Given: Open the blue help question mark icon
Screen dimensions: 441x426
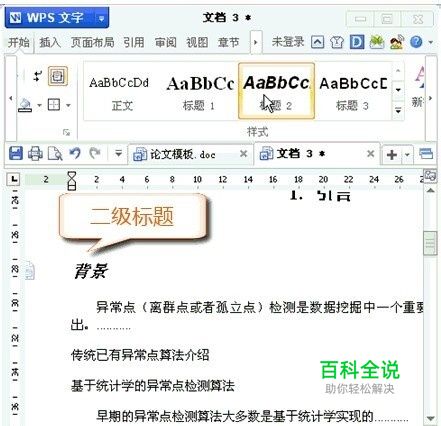Looking at the screenshot, I should point(416,42).
